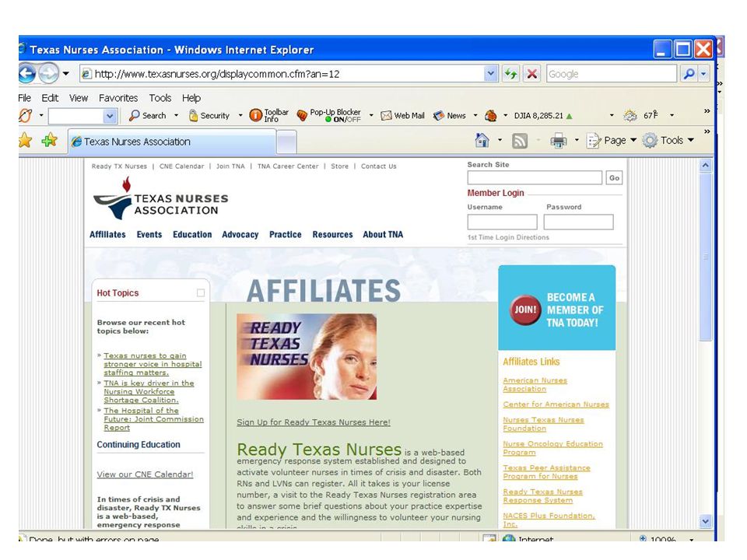747x560 pixels.
Task: Select the Texas Nurses Association tab
Action: pyautogui.click(x=171, y=142)
